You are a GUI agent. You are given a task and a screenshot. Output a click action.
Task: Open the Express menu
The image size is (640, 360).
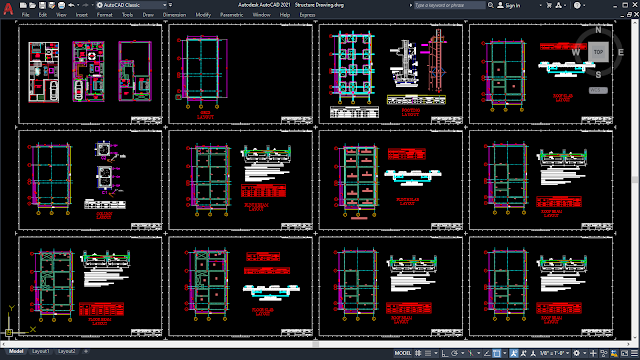pyautogui.click(x=307, y=15)
